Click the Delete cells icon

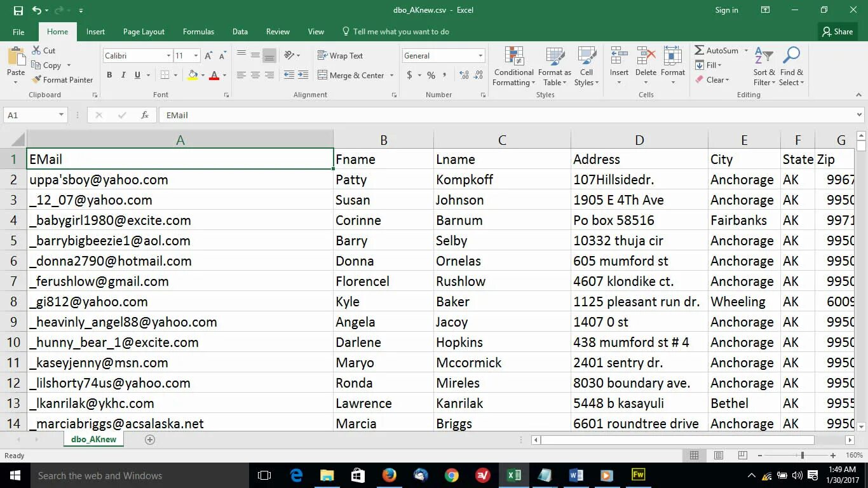(646, 55)
